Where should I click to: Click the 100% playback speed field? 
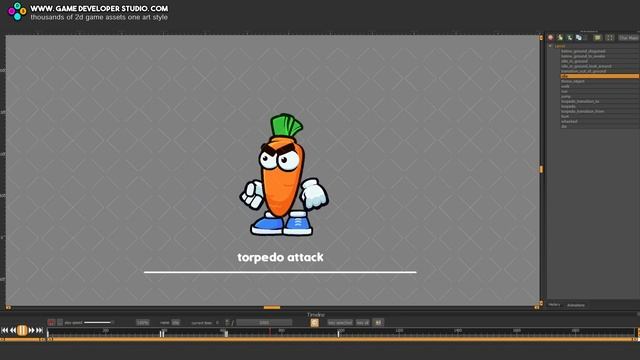point(142,322)
